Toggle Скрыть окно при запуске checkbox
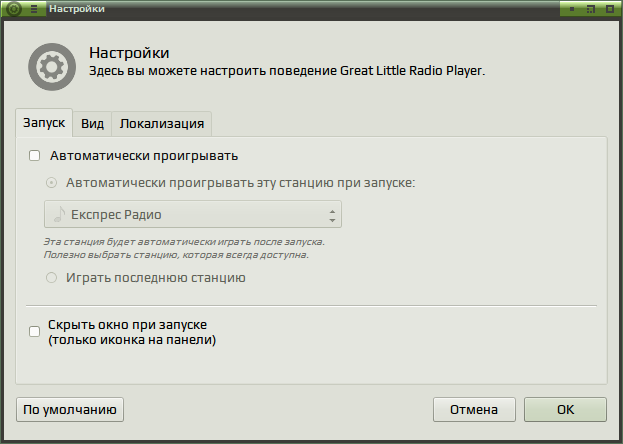Viewport: 623px width, 444px height. coord(35,331)
